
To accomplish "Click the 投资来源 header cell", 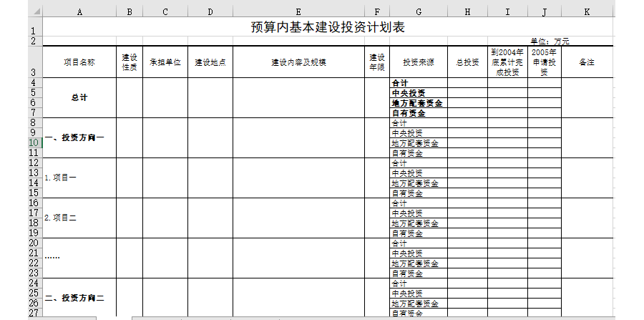I will tap(418, 62).
